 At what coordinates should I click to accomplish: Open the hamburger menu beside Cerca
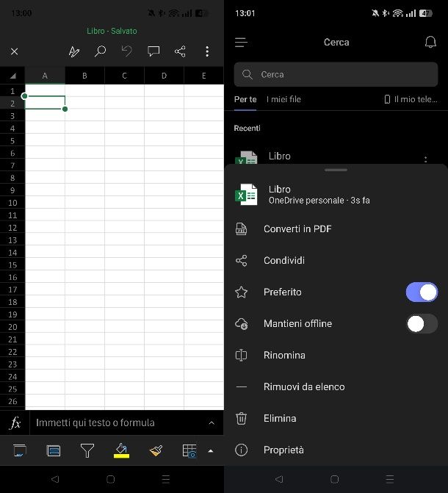pyautogui.click(x=241, y=43)
